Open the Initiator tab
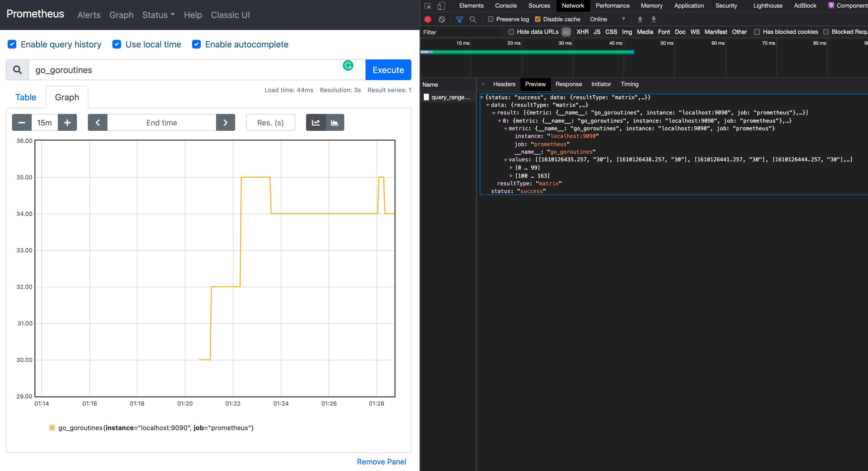868x471 pixels. (x=601, y=84)
